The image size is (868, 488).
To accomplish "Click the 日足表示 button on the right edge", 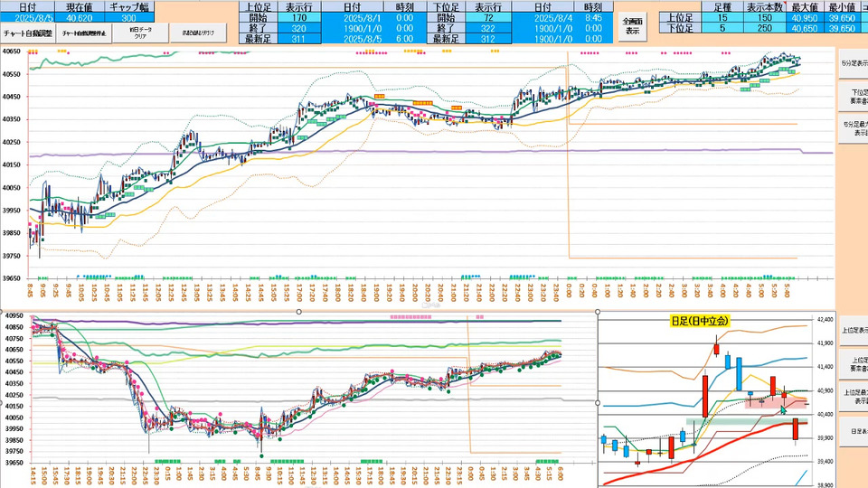I will coord(853,432).
